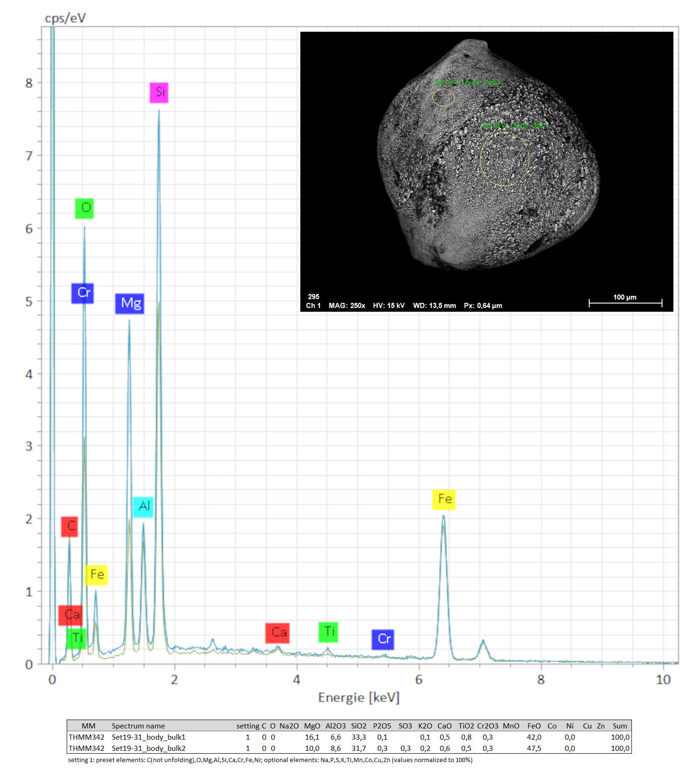Select the green O peak label
This screenshot has height=784, width=693.
(84, 208)
